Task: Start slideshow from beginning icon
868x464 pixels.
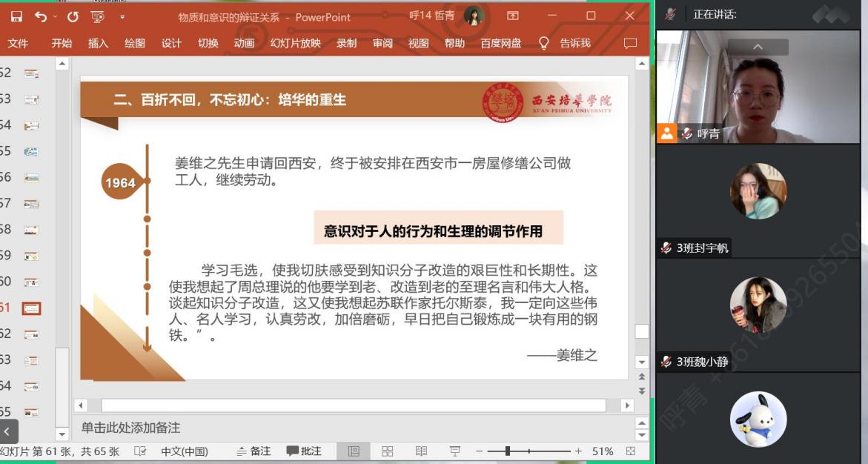Action: click(x=97, y=16)
